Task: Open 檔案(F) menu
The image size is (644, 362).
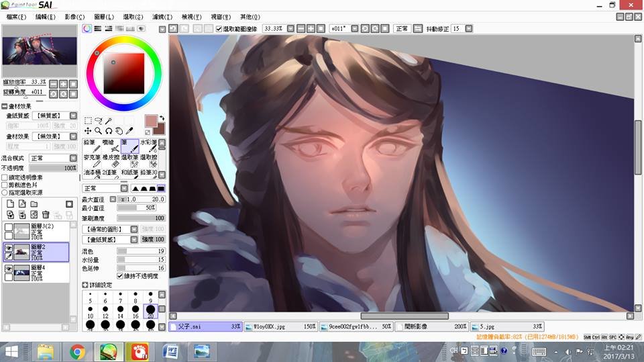Action: click(16, 17)
